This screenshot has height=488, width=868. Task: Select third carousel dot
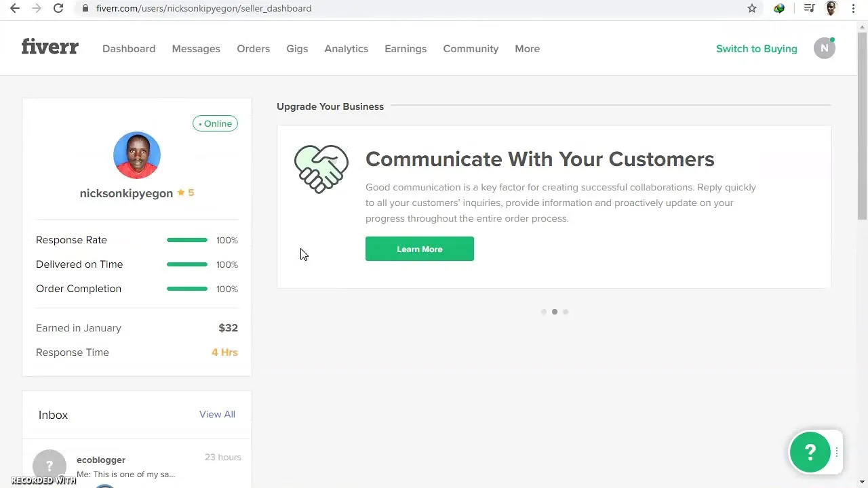tap(566, 312)
